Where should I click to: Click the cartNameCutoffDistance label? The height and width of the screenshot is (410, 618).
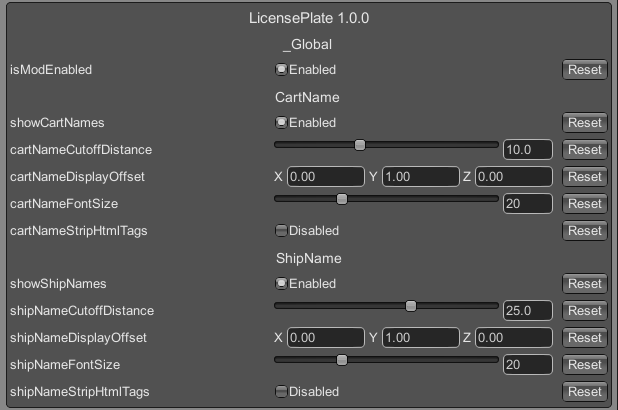(81, 150)
